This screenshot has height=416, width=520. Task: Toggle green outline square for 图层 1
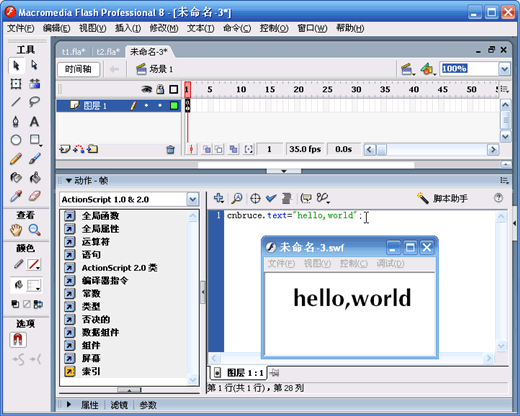(x=174, y=106)
